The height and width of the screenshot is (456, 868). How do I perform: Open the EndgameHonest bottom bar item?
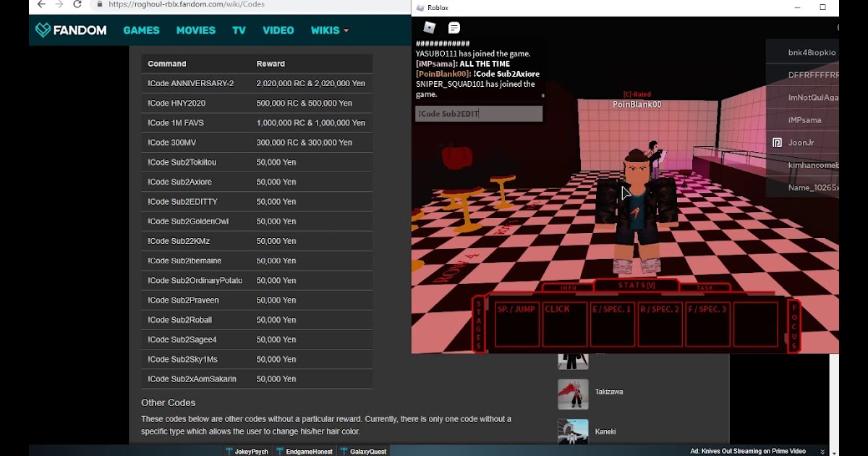click(x=304, y=451)
